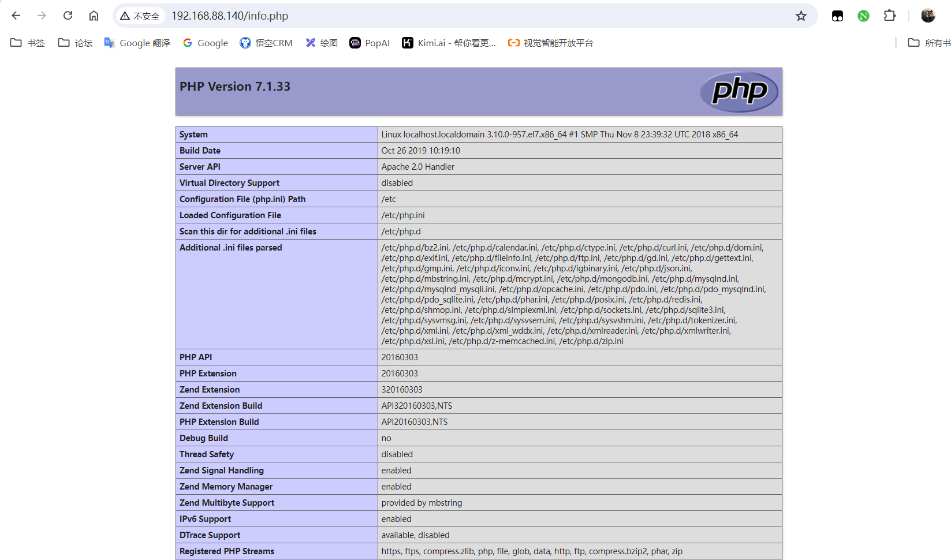Click the Debug Build label
Viewport: 951px width, 560px height.
click(204, 438)
